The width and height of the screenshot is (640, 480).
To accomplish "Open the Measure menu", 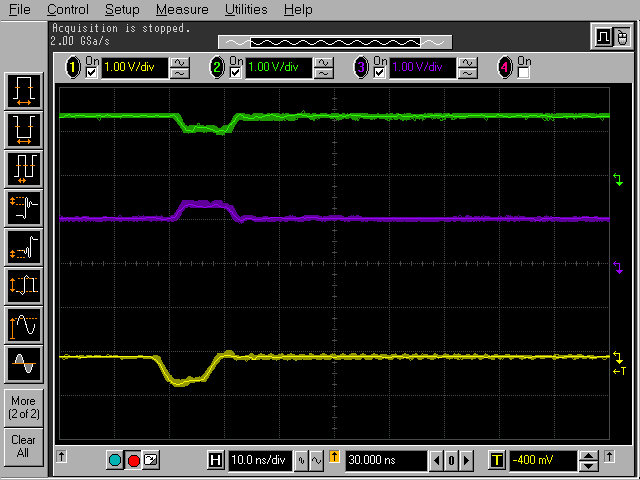I will (x=182, y=9).
